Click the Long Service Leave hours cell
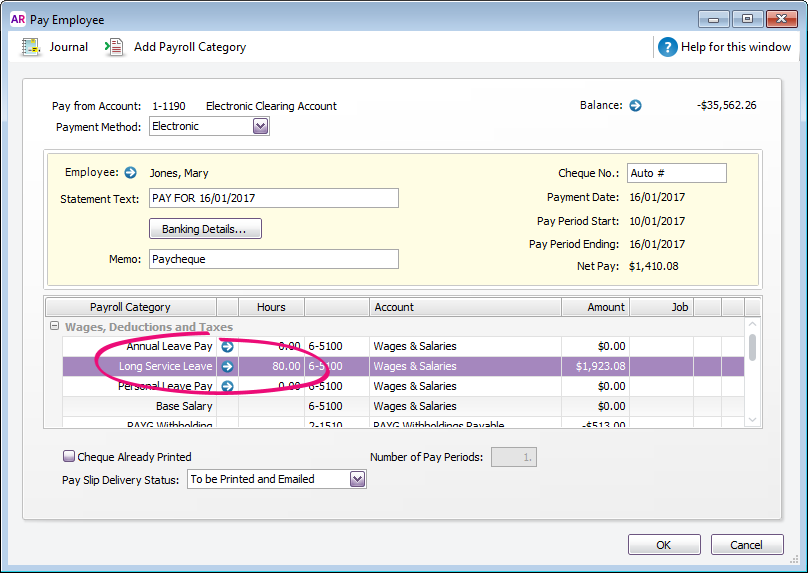 (271, 367)
